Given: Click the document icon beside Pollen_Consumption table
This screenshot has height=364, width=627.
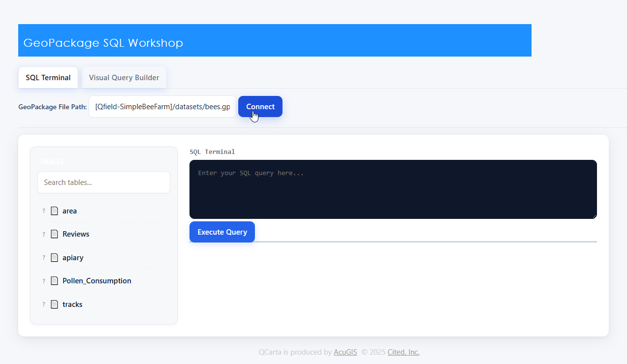Looking at the screenshot, I should tap(55, 281).
